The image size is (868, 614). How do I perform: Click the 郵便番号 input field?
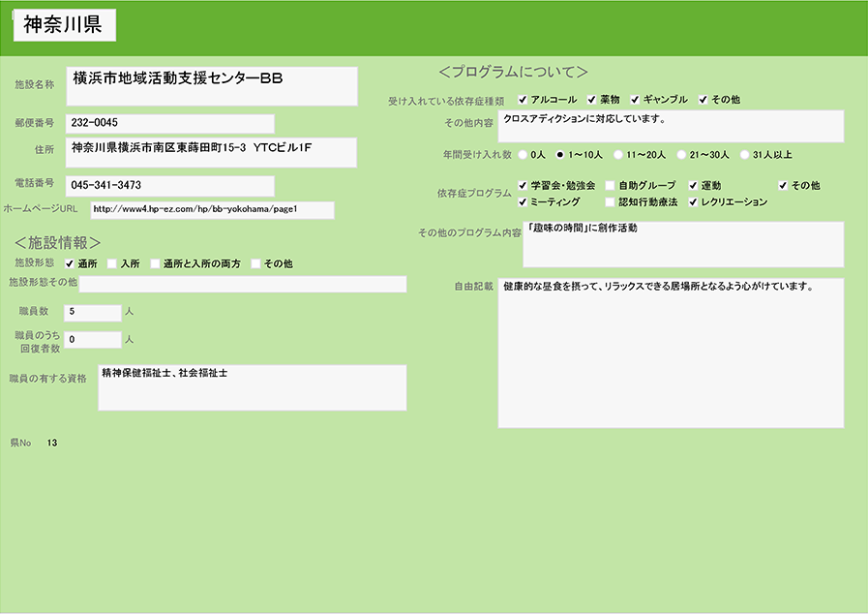click(x=170, y=124)
